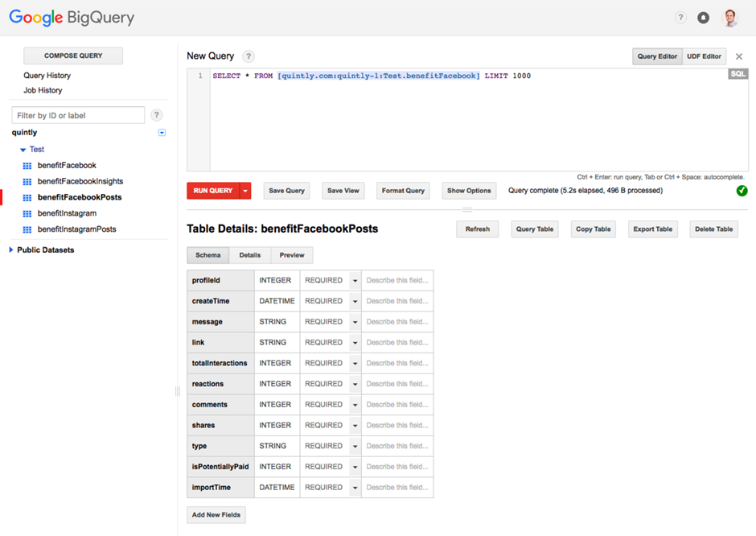This screenshot has width=756, height=536.
Task: Open the user account avatar
Action: pyautogui.click(x=730, y=18)
